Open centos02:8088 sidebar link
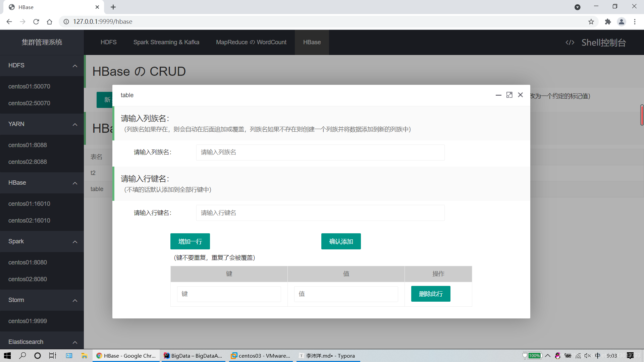The height and width of the screenshot is (362, 644). click(x=28, y=162)
